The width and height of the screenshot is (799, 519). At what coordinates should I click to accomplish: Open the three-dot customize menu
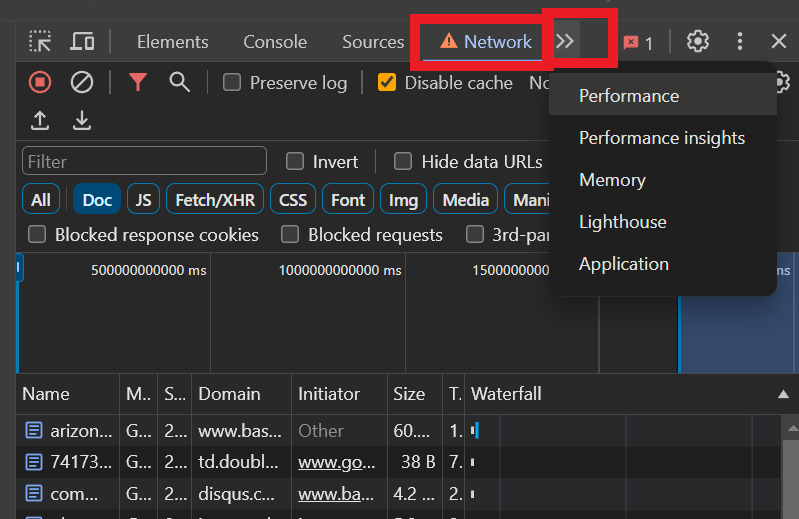click(x=740, y=41)
